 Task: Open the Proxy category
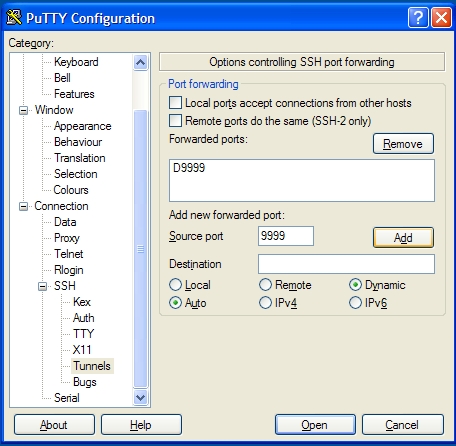[67, 238]
